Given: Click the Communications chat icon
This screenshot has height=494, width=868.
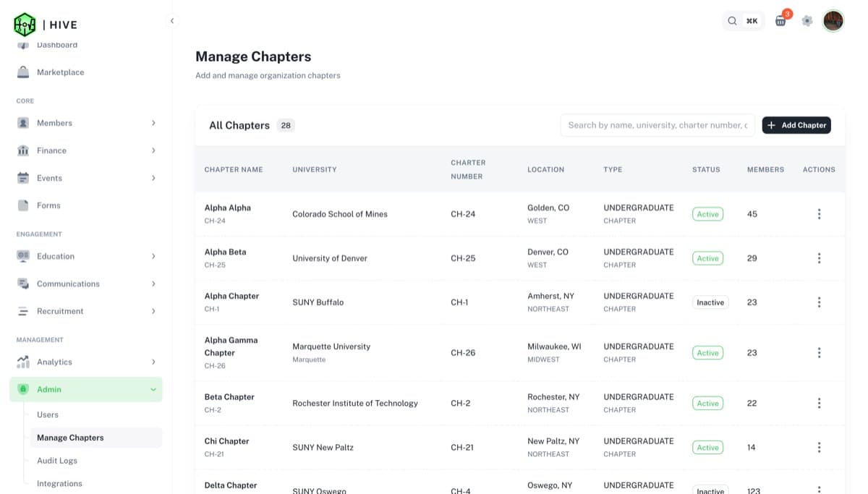Looking at the screenshot, I should [23, 284].
